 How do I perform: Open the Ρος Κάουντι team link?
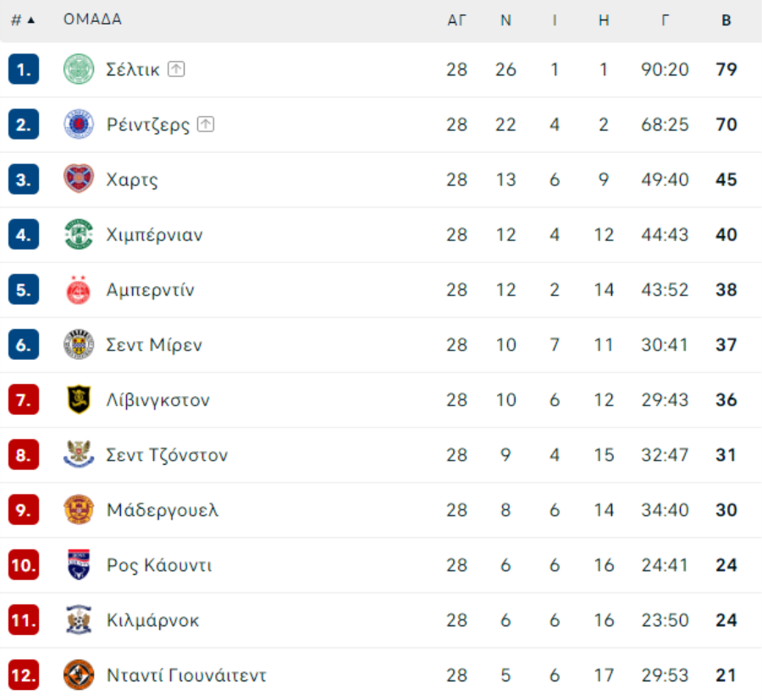coord(159,565)
